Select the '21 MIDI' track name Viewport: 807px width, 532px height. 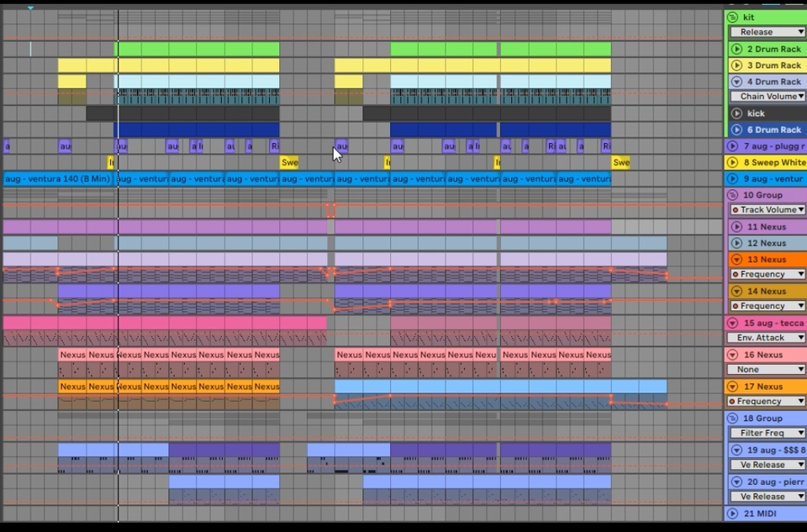[x=760, y=514]
